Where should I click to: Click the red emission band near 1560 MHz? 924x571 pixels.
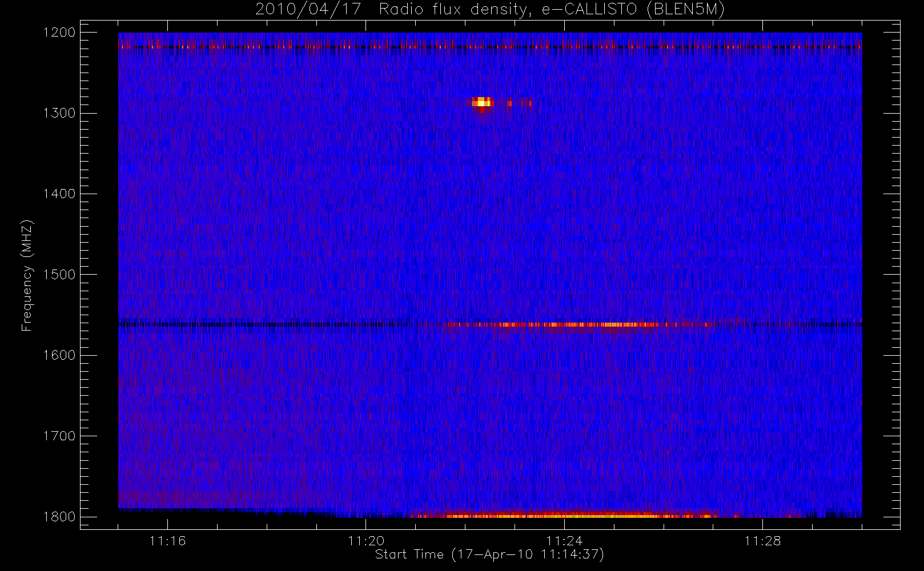click(x=577, y=325)
